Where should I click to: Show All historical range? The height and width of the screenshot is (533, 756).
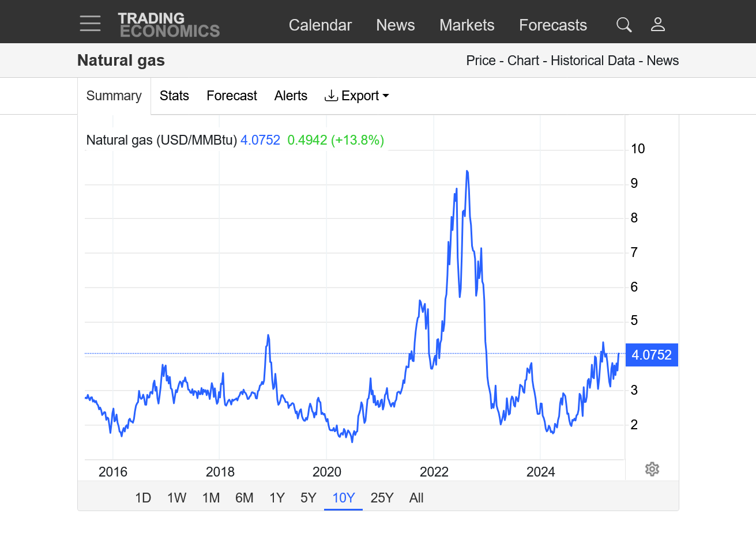(416, 498)
